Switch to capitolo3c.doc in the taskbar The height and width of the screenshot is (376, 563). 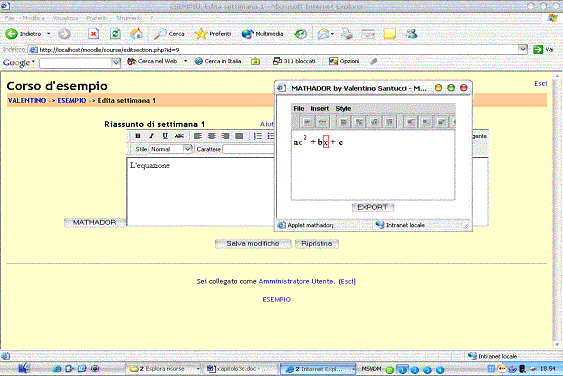point(241,369)
